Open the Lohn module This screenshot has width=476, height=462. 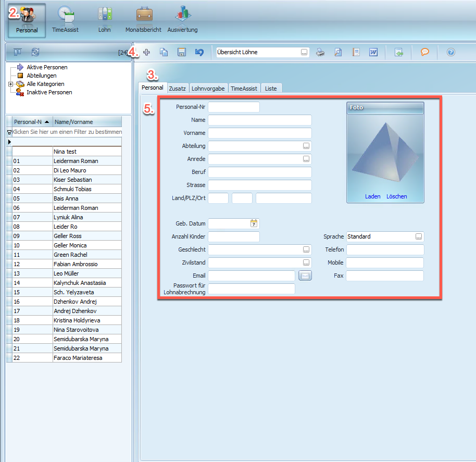105,20
